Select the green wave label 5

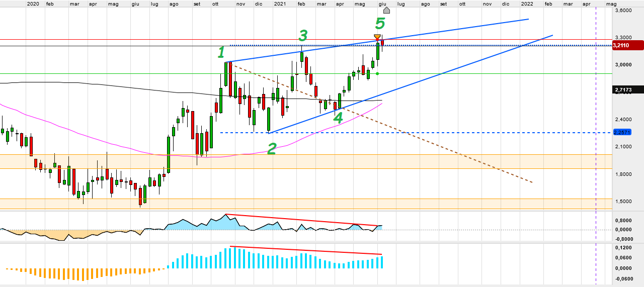[x=380, y=23]
